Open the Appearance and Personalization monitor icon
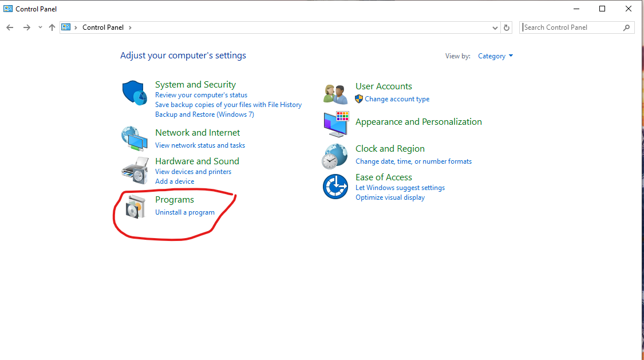Screen dimensions: 644x360 click(x=336, y=124)
